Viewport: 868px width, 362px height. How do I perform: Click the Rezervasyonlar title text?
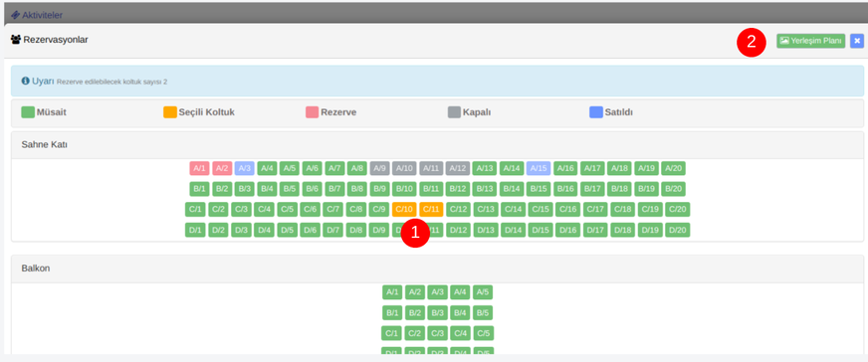56,40
